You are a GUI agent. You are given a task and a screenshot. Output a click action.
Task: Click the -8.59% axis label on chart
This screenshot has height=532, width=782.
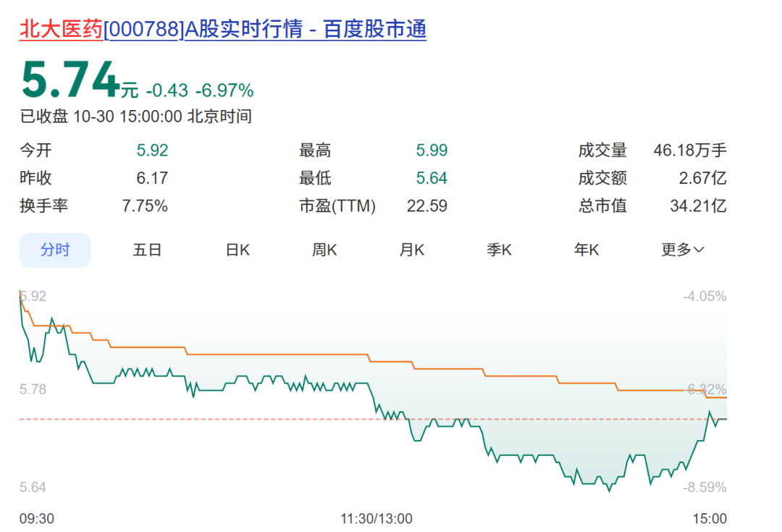705,487
